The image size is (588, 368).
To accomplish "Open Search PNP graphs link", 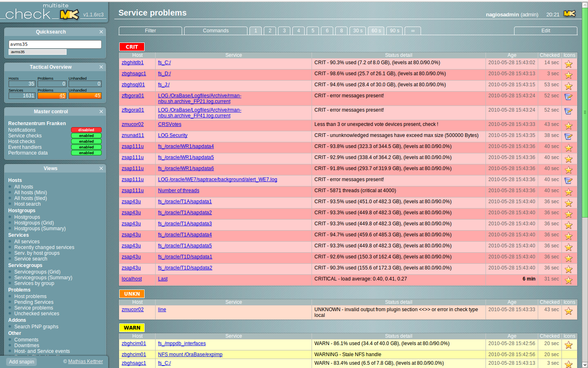I will click(36, 327).
